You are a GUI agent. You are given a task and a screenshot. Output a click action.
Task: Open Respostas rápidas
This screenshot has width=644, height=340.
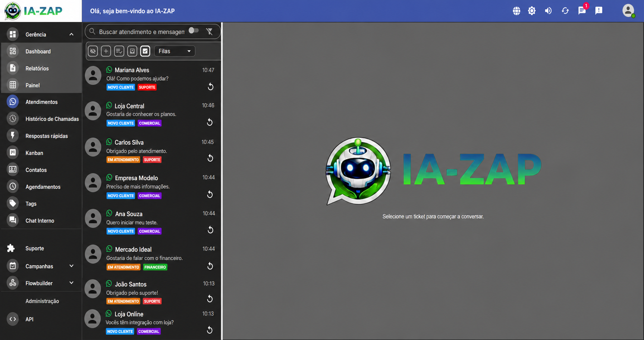[41, 136]
